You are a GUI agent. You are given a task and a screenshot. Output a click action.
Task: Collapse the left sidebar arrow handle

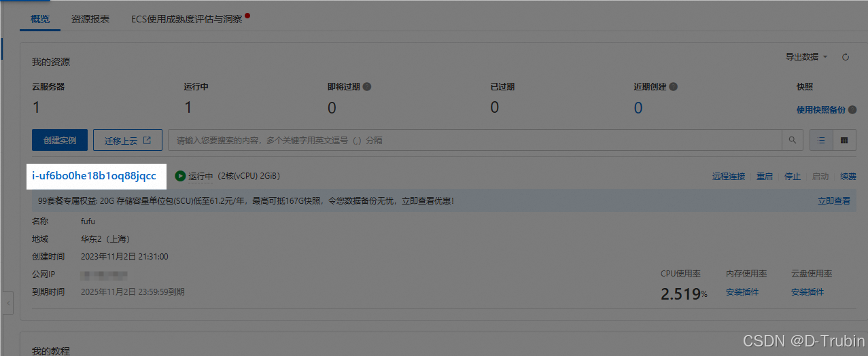click(x=8, y=303)
